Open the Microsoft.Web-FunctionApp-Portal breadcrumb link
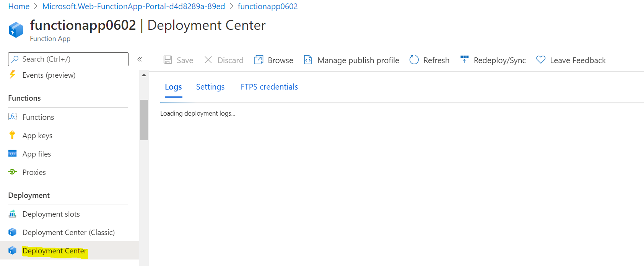 tap(133, 7)
